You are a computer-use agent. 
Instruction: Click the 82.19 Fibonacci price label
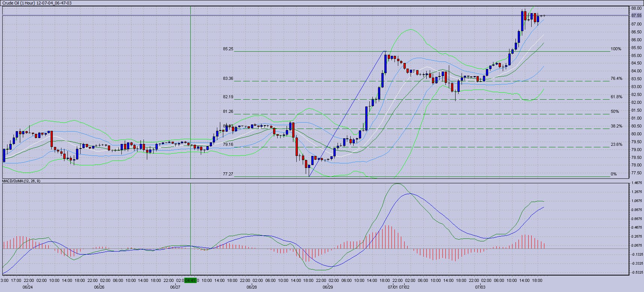tap(228, 97)
